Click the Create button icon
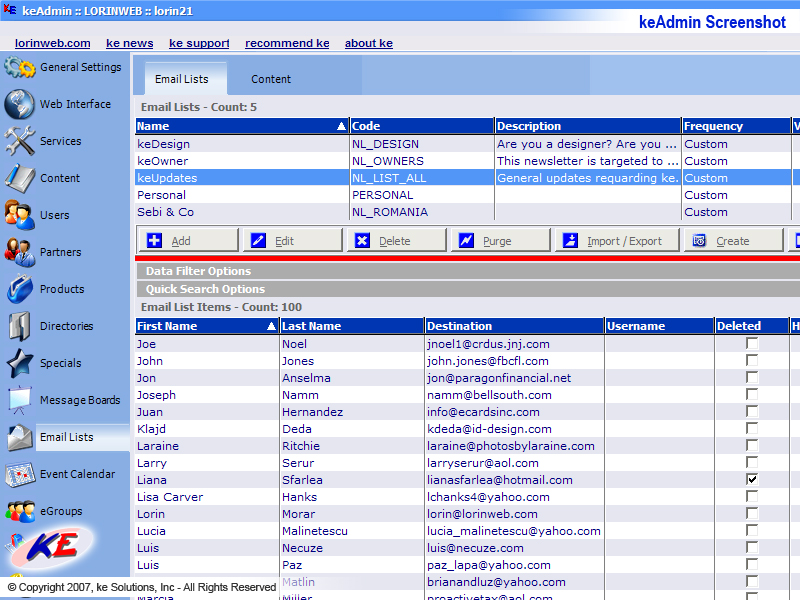800x600 pixels. tap(699, 240)
